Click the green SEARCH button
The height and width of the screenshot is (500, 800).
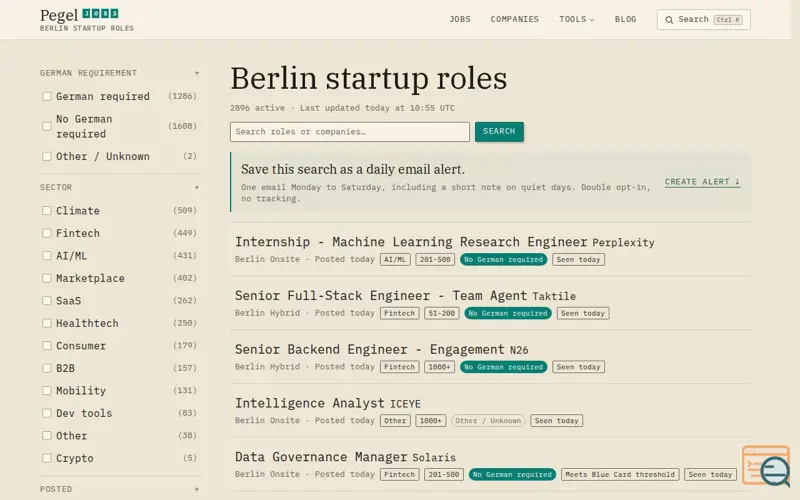(x=499, y=132)
